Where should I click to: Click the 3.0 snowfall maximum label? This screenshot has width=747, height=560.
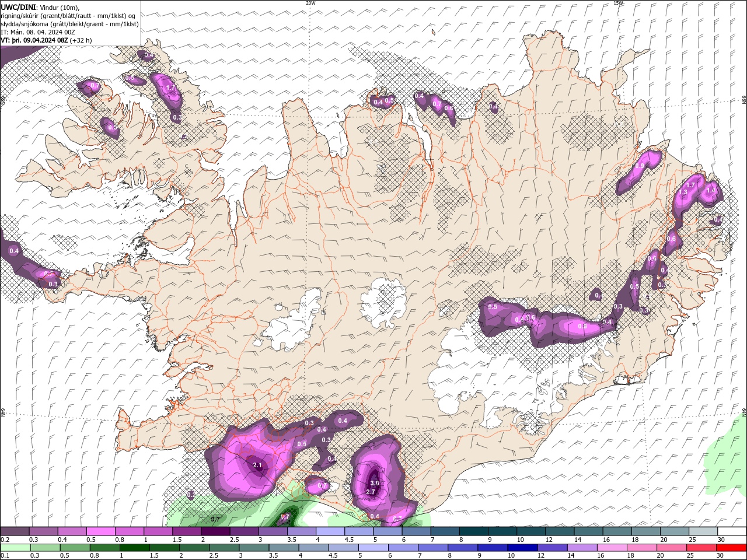click(375, 483)
